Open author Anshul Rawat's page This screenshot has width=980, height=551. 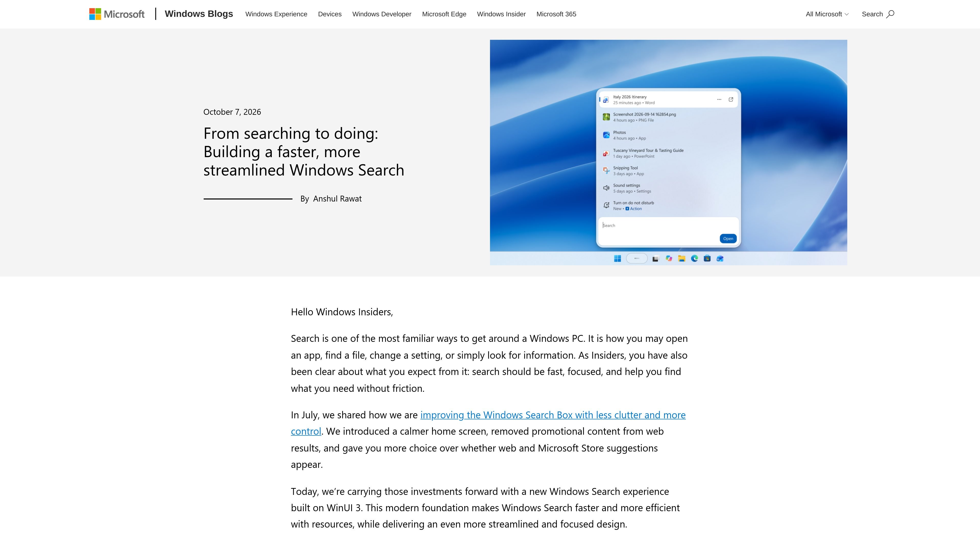pos(337,198)
